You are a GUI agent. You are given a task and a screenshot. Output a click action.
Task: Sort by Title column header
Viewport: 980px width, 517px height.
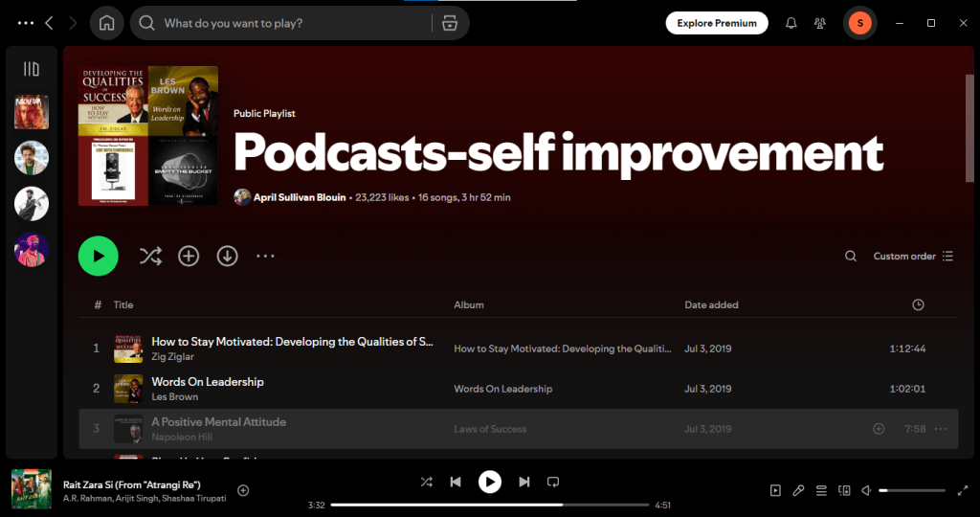click(x=123, y=305)
